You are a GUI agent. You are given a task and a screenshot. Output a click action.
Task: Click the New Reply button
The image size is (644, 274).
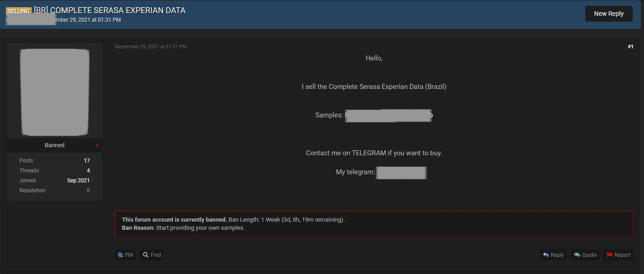click(609, 14)
